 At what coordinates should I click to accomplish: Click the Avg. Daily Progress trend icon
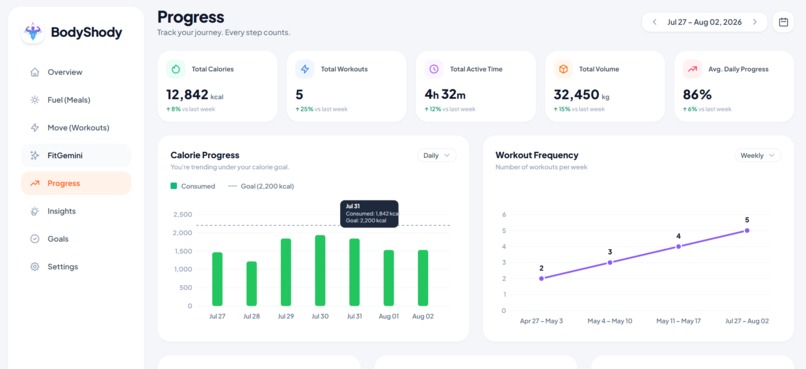pos(692,69)
